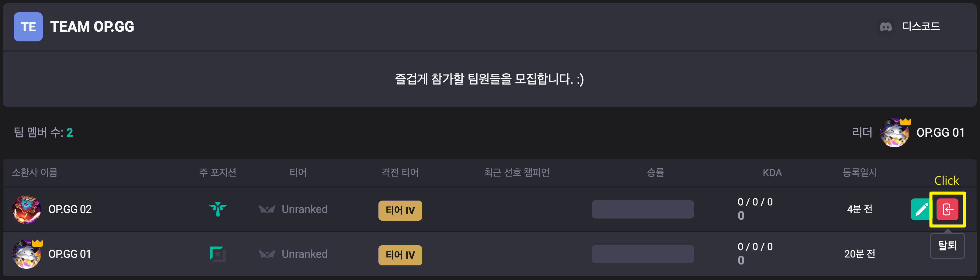Click the TE team logo badge
Viewport: 980px width, 280px height.
point(28,27)
